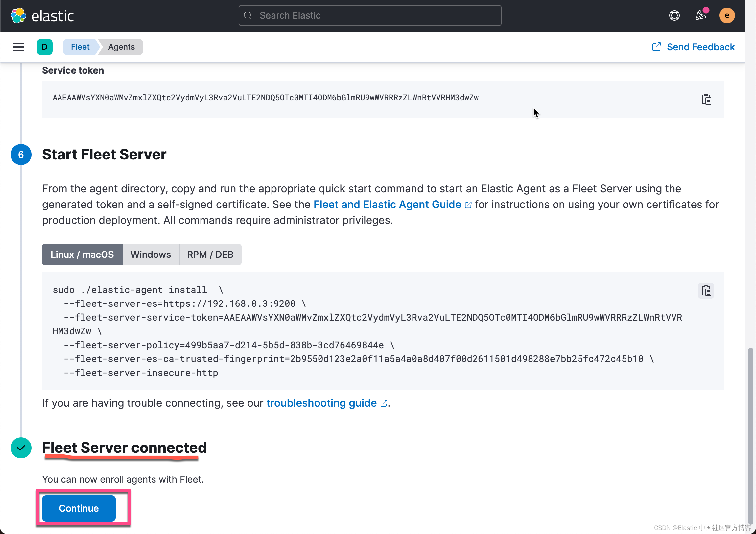
Task: Switch to the Windows command tab
Action: (x=151, y=254)
